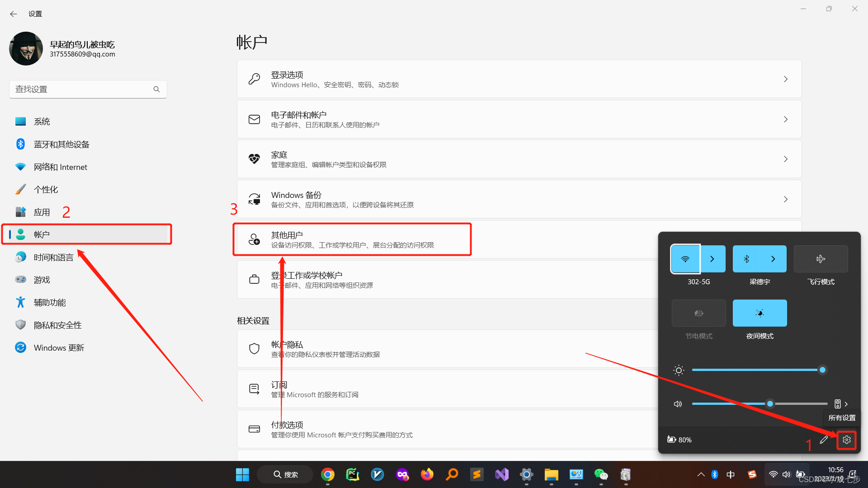
Task: Open Chrome from the taskbar
Action: (328, 474)
